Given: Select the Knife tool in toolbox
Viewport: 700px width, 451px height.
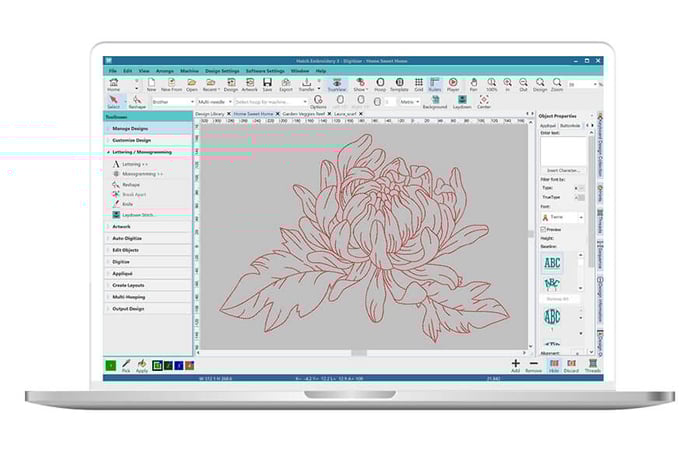Looking at the screenshot, I should coord(127,203).
